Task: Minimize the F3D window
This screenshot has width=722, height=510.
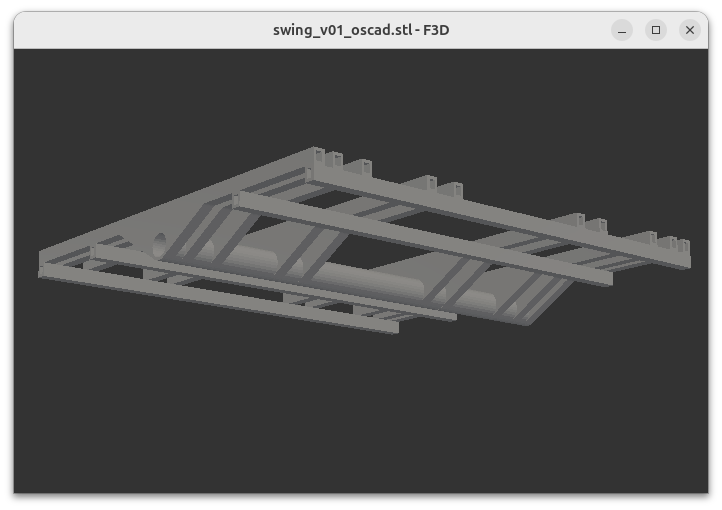Action: pos(622,30)
